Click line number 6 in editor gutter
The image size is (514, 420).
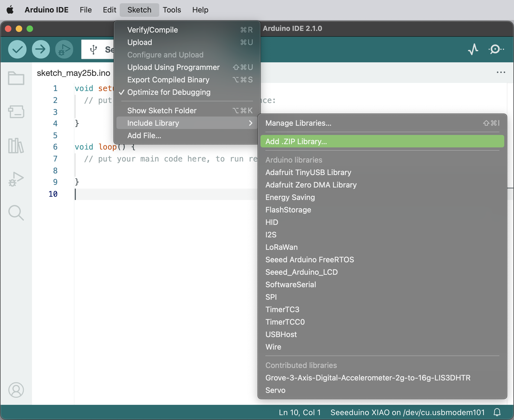[55, 147]
